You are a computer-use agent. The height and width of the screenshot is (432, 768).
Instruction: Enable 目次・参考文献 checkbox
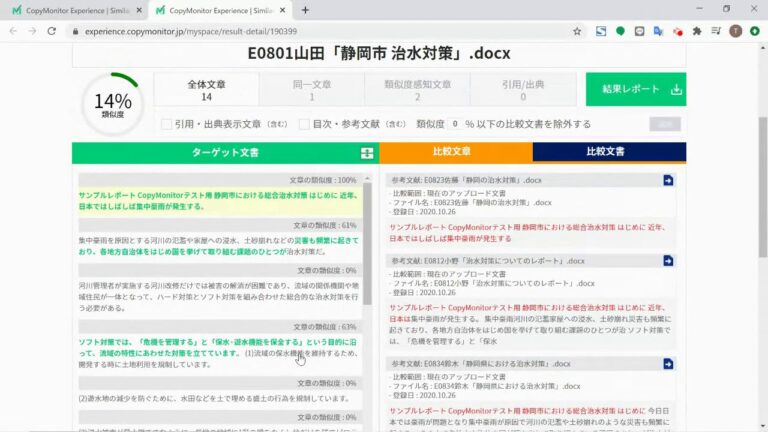[x=304, y=124]
